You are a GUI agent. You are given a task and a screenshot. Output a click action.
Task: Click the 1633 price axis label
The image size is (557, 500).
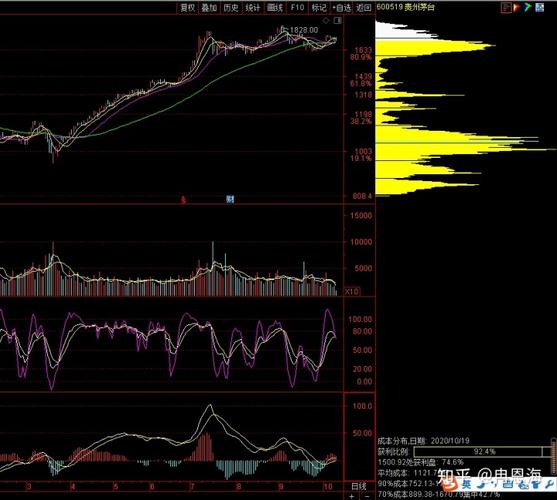(363, 50)
